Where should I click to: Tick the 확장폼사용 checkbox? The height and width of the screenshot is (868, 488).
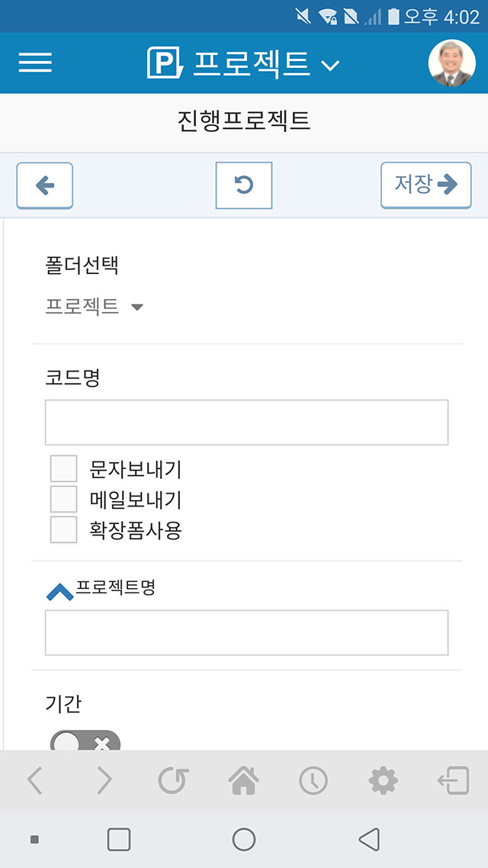coord(63,530)
